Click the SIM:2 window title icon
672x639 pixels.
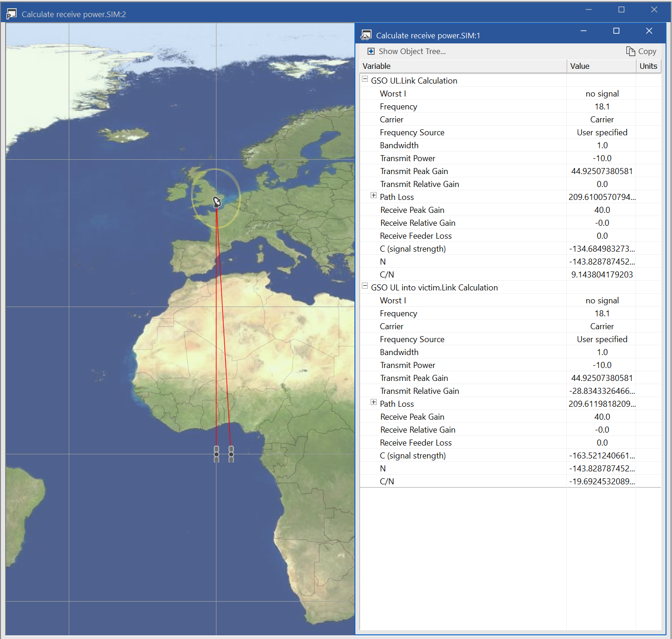pos(12,14)
